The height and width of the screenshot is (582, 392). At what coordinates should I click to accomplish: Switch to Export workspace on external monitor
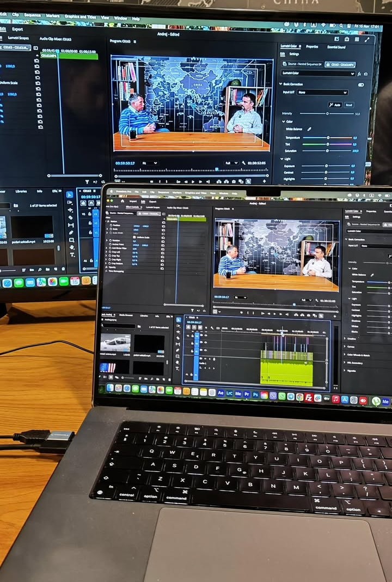pos(17,29)
